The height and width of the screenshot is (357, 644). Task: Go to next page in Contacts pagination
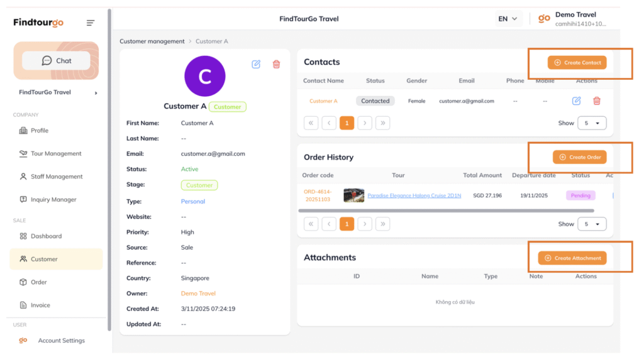pyautogui.click(x=365, y=123)
